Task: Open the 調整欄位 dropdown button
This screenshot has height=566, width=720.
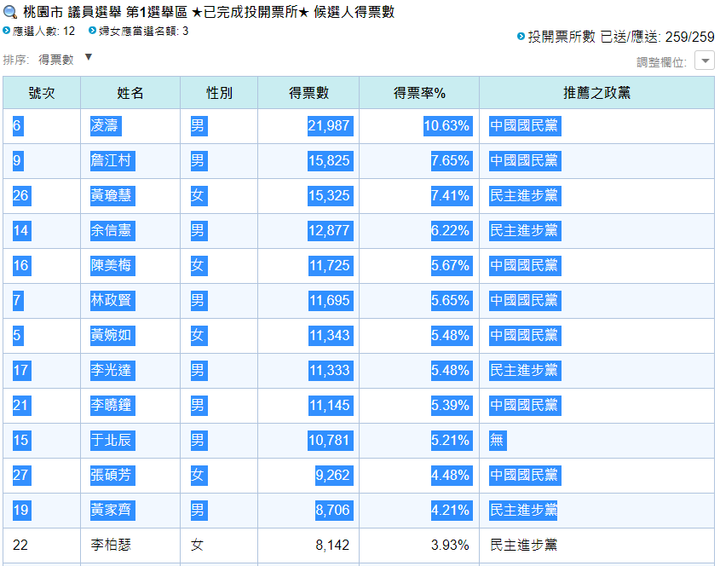Action: [704, 60]
